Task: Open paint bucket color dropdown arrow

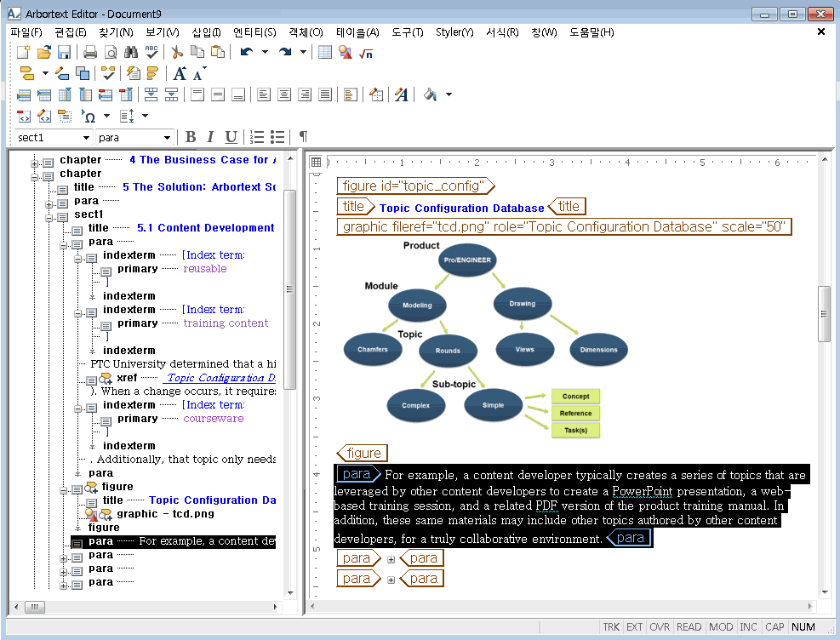Action: point(449,94)
